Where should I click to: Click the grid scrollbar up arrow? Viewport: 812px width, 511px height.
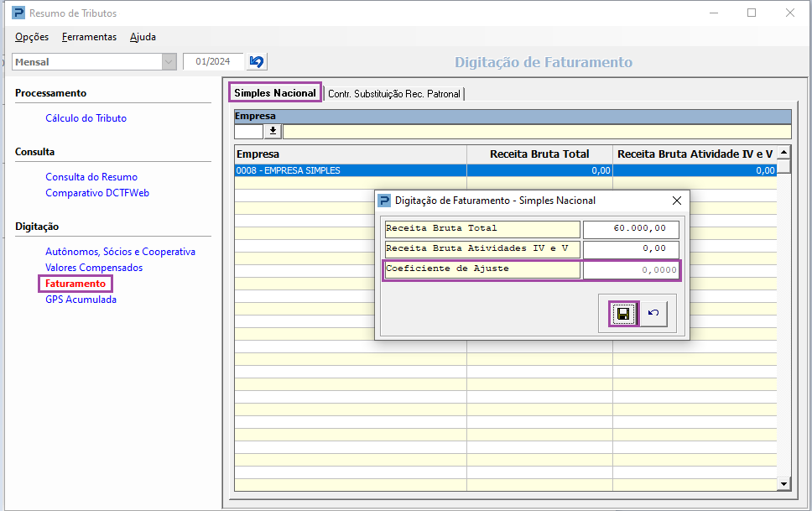point(783,153)
